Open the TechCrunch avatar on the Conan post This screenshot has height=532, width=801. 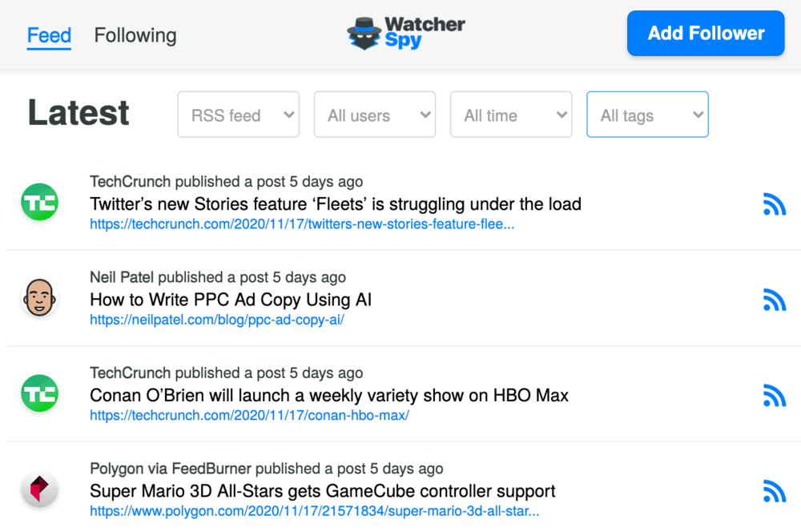39,393
